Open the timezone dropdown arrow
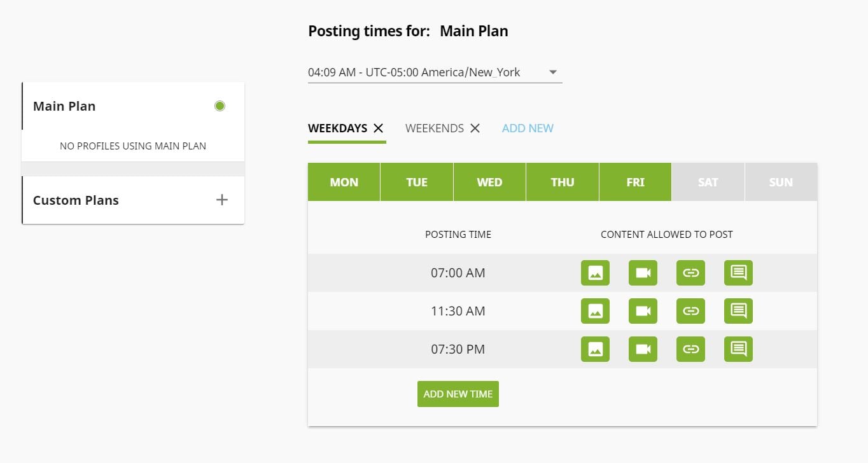Viewport: 868px width, 463px height. [x=553, y=73]
